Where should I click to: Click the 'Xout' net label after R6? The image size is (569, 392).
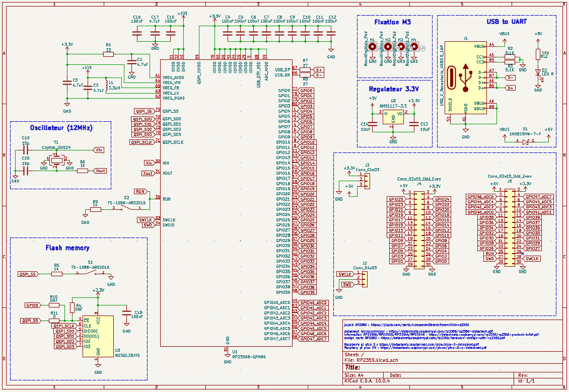click(100, 171)
